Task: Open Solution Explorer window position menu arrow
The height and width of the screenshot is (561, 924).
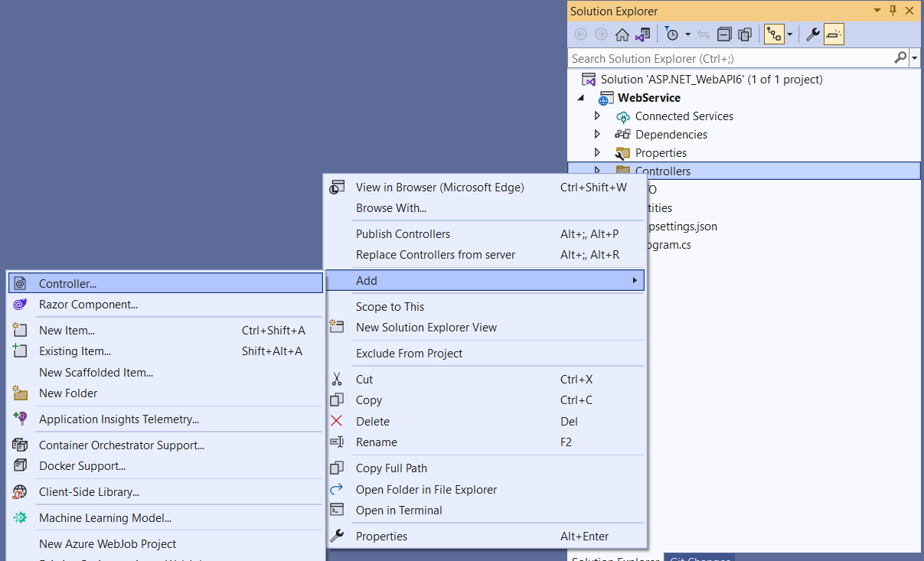Action: (877, 11)
